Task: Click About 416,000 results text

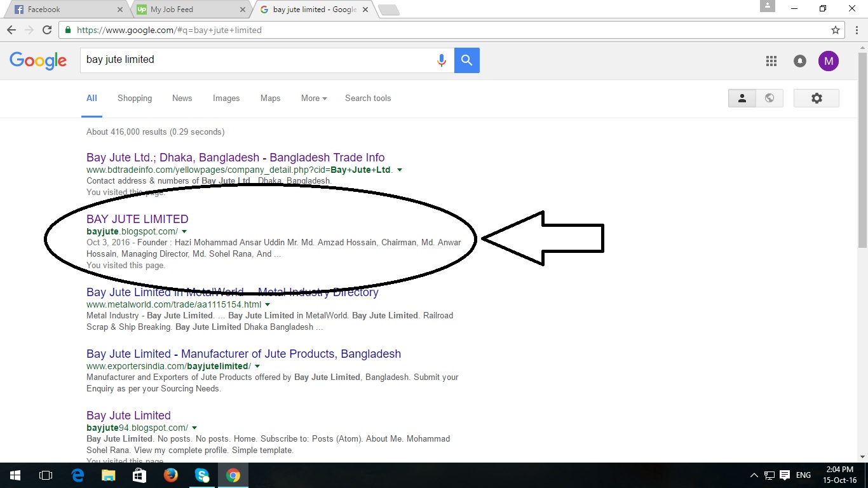Action: tap(155, 132)
